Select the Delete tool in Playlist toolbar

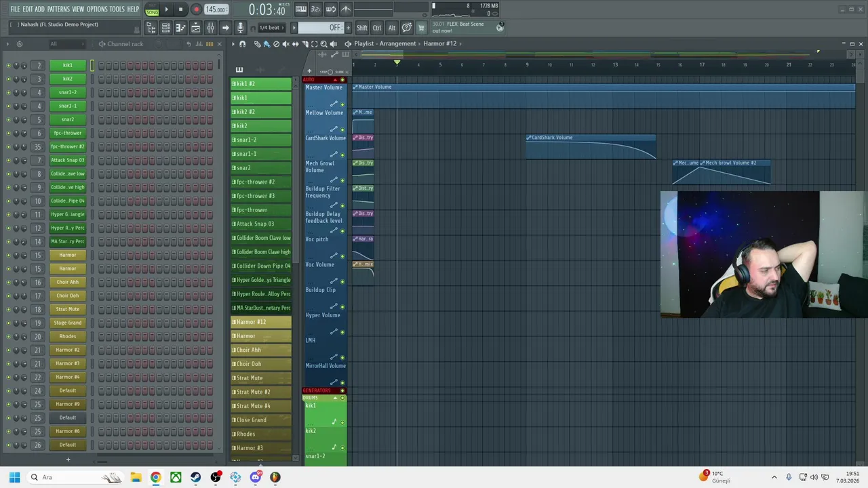276,44
